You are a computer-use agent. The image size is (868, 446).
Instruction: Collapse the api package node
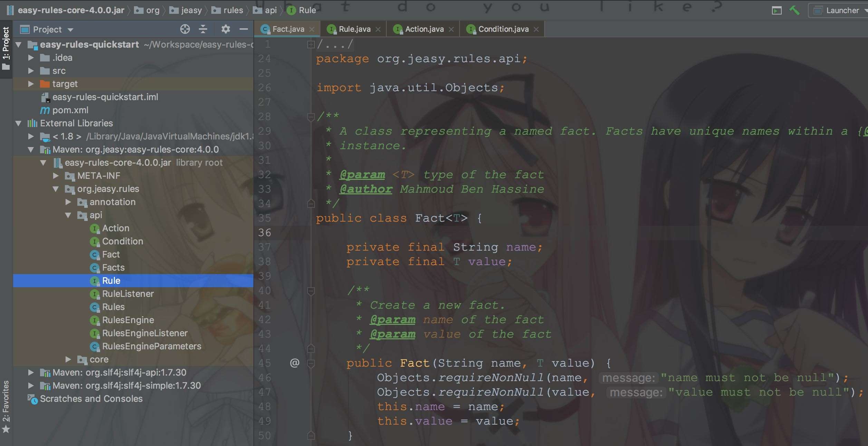[68, 215]
